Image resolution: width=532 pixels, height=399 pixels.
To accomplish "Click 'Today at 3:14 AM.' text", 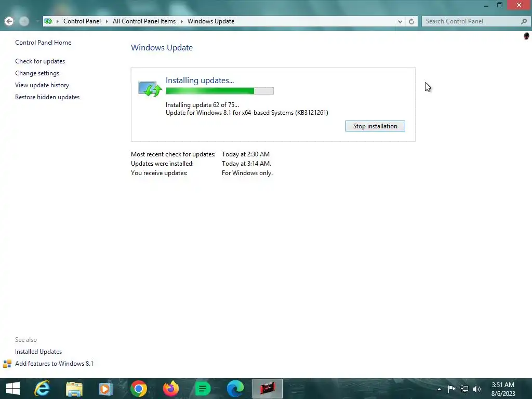I will point(246,164).
